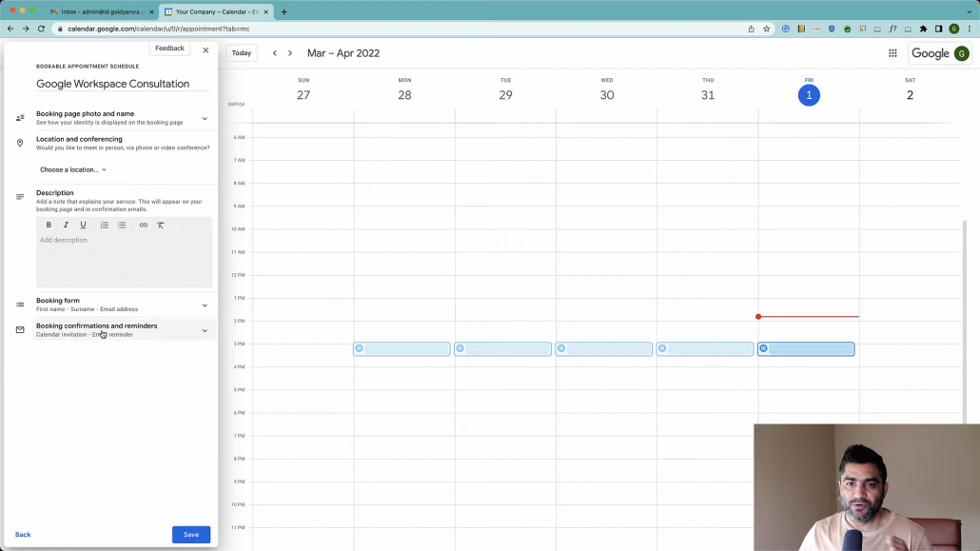The image size is (980, 551).
Task: Select Tuesday 29 appointment slot
Action: [503, 349]
